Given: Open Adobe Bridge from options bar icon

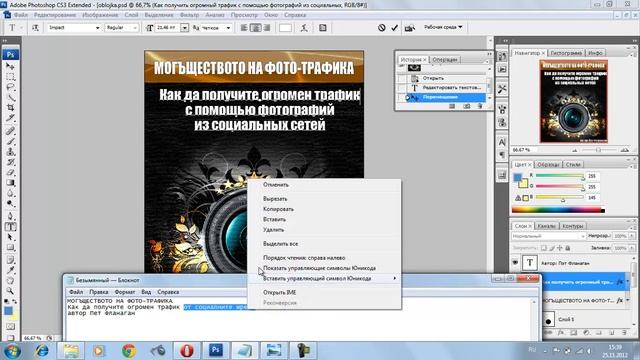Looking at the screenshot, I should [409, 28].
